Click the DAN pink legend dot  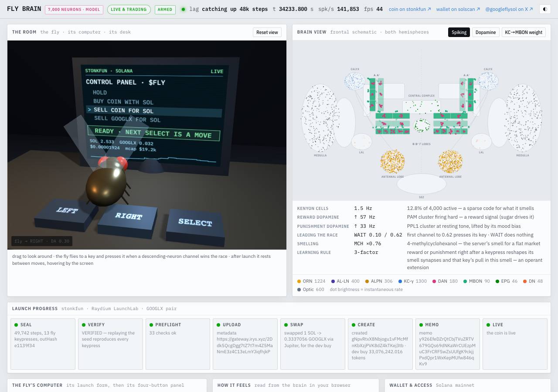[x=434, y=281]
